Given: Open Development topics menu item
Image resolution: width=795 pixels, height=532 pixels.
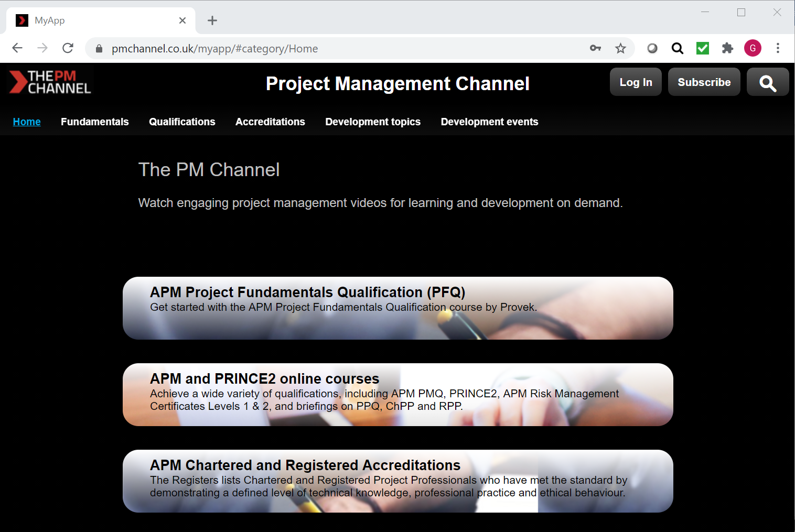Looking at the screenshot, I should (373, 122).
